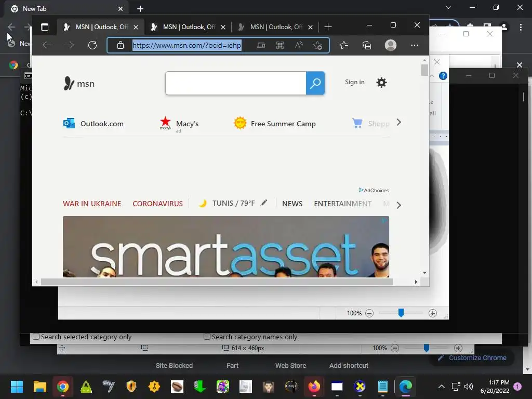Screen dimensions: 532x399
Task: Click Customize Chrome button
Action: [x=472, y=357]
